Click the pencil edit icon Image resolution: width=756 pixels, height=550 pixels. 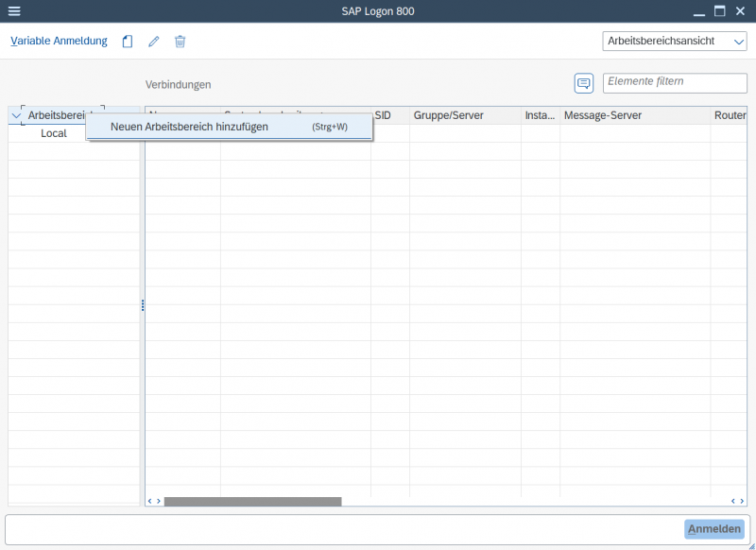(154, 42)
